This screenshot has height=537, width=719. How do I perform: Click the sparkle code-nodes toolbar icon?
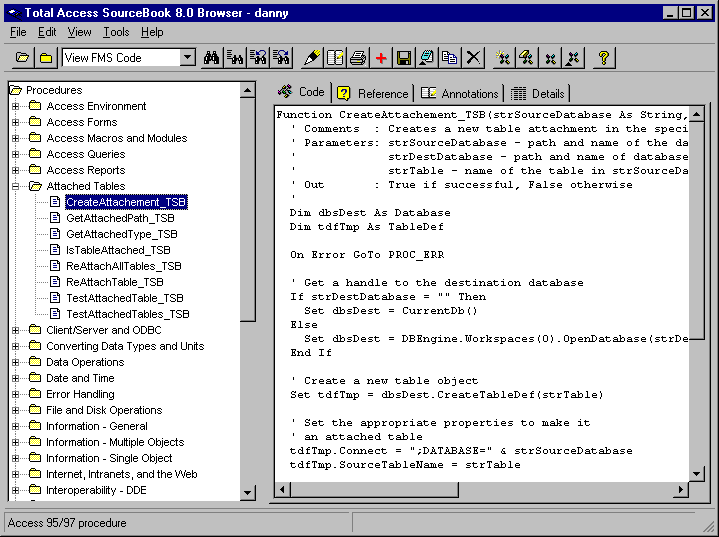click(x=503, y=58)
